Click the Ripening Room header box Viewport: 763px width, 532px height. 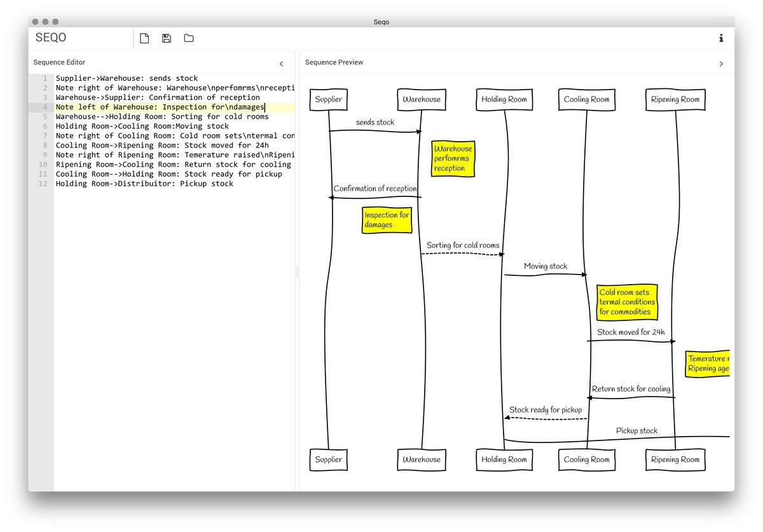[x=675, y=99]
